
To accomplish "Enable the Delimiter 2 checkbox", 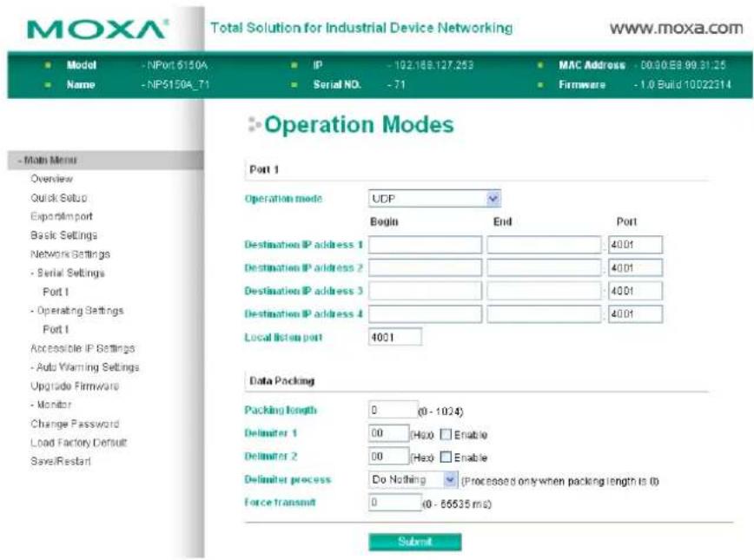I will pyautogui.click(x=446, y=457).
